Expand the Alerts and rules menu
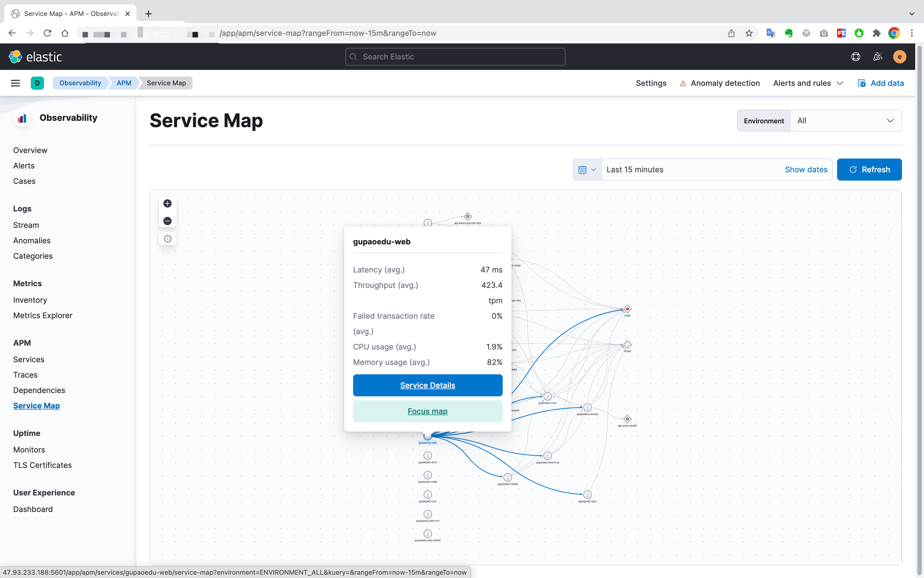Image resolution: width=924 pixels, height=578 pixels. coord(808,83)
